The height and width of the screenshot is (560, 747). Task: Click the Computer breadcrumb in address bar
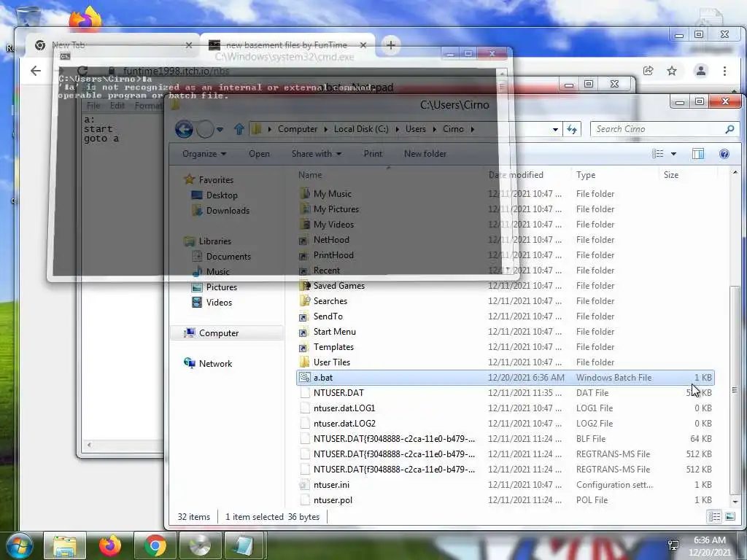point(298,129)
